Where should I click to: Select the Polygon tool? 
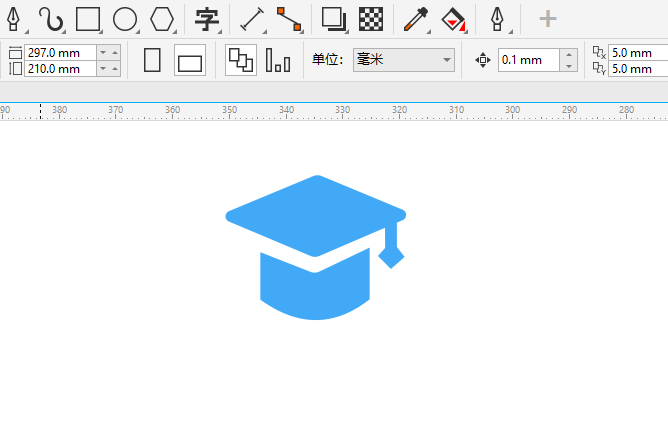(162, 19)
